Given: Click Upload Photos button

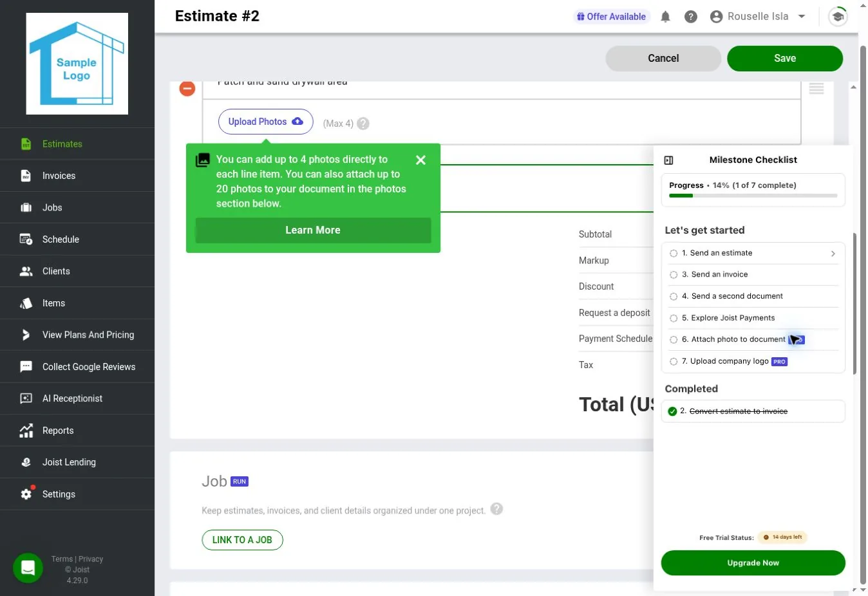Looking at the screenshot, I should coord(266,122).
